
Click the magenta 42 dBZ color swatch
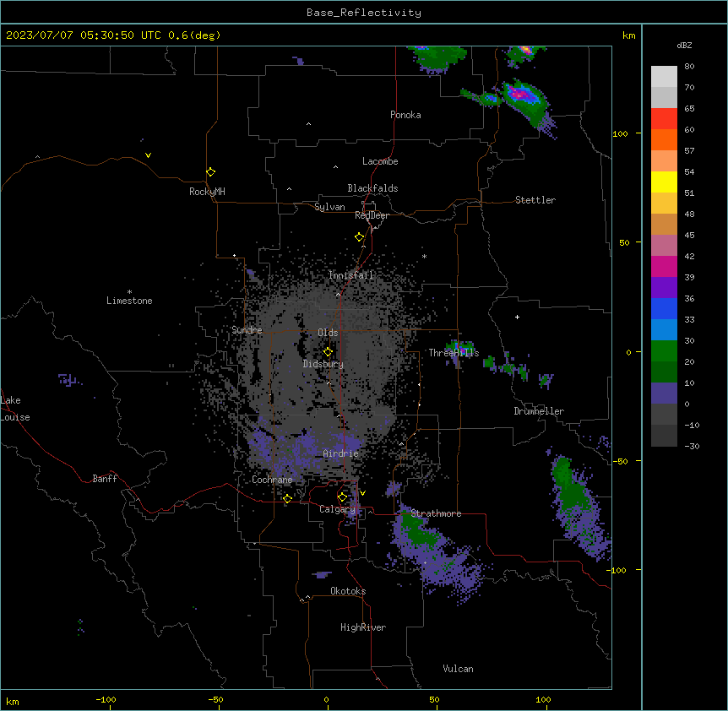coord(664,266)
